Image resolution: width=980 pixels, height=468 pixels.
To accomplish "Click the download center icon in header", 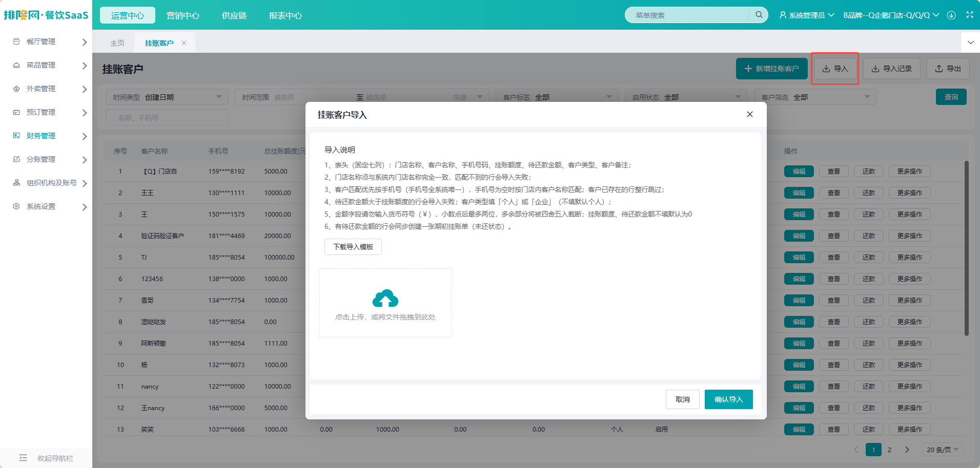I will tap(951, 15).
